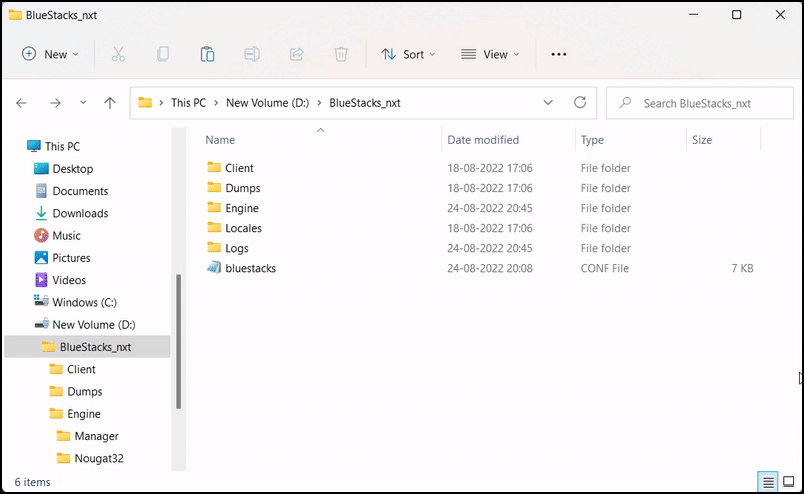Open the New item dropdown
The image size is (804, 494).
50,54
